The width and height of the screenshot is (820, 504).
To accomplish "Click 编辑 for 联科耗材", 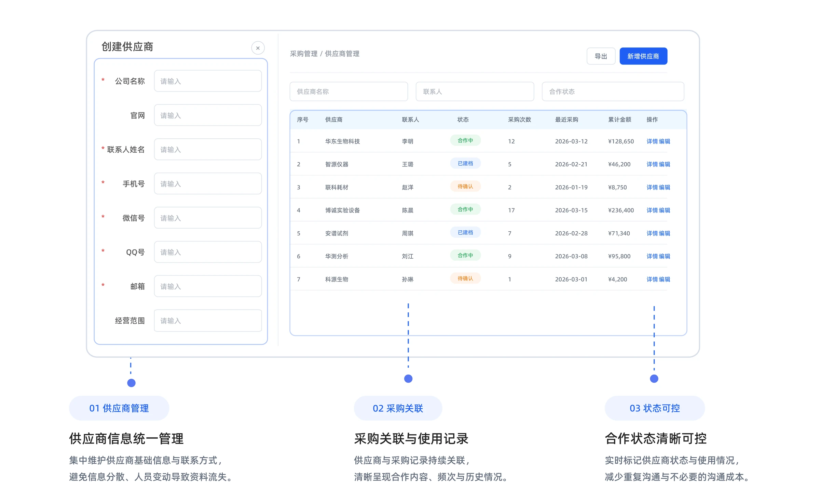I will click(665, 187).
